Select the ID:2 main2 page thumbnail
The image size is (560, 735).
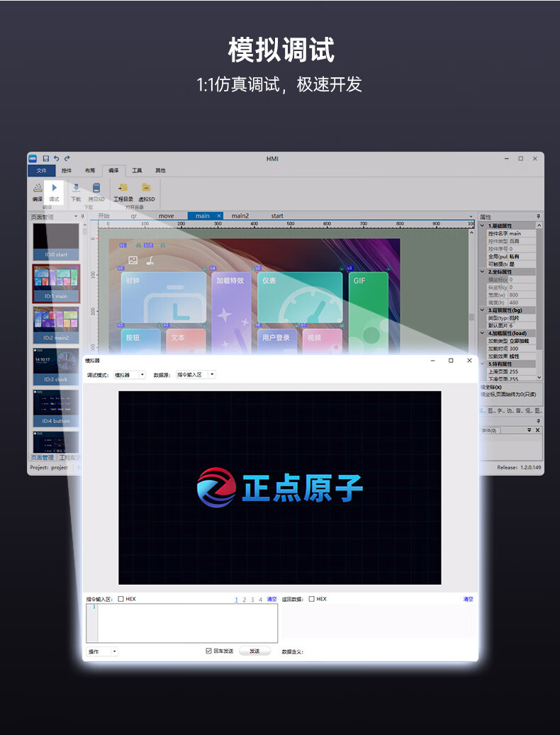point(56,325)
